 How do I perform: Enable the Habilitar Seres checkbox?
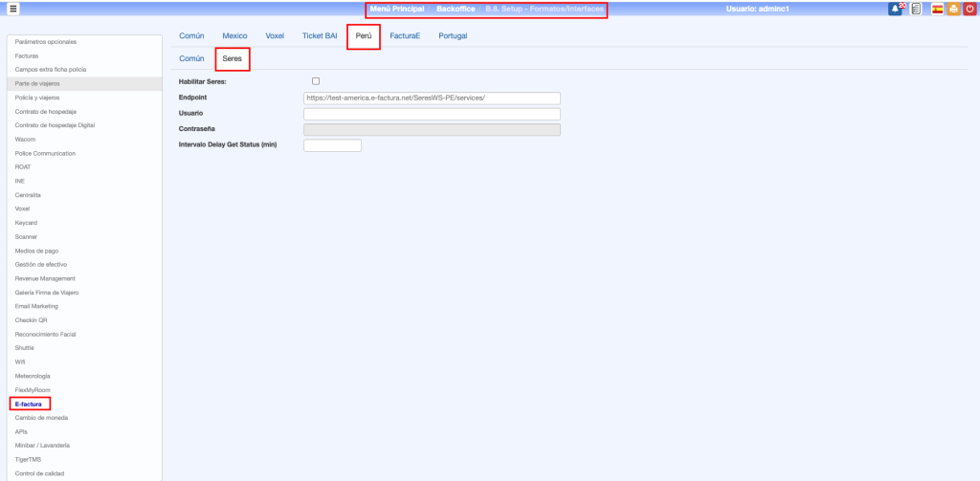point(316,81)
